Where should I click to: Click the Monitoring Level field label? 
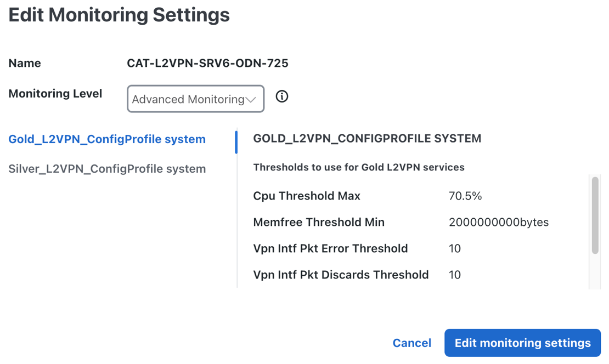55,94
